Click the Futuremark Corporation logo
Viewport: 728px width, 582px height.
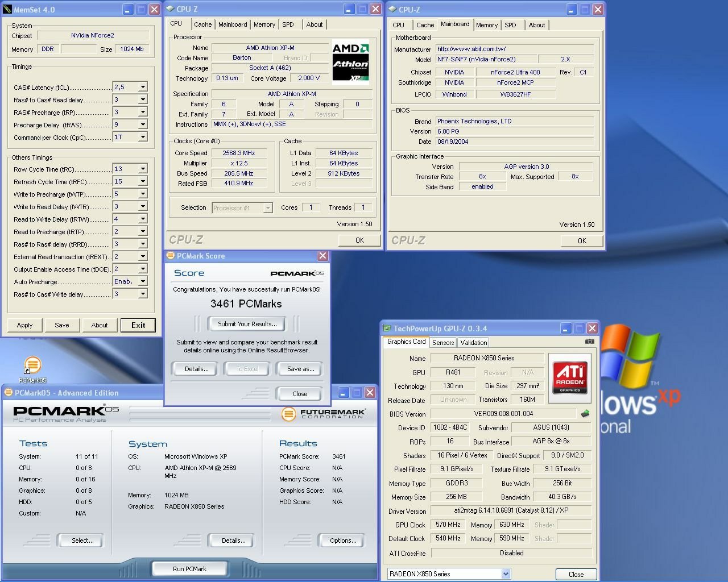(x=324, y=414)
